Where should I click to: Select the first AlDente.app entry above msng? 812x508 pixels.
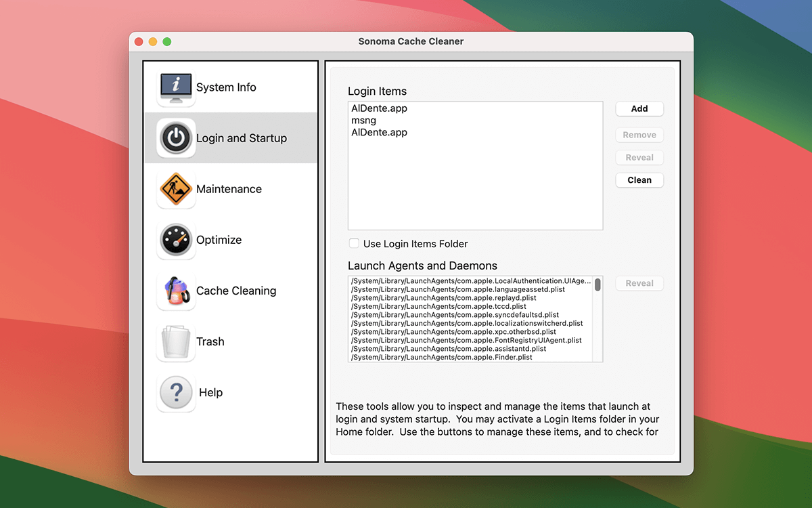[475, 108]
